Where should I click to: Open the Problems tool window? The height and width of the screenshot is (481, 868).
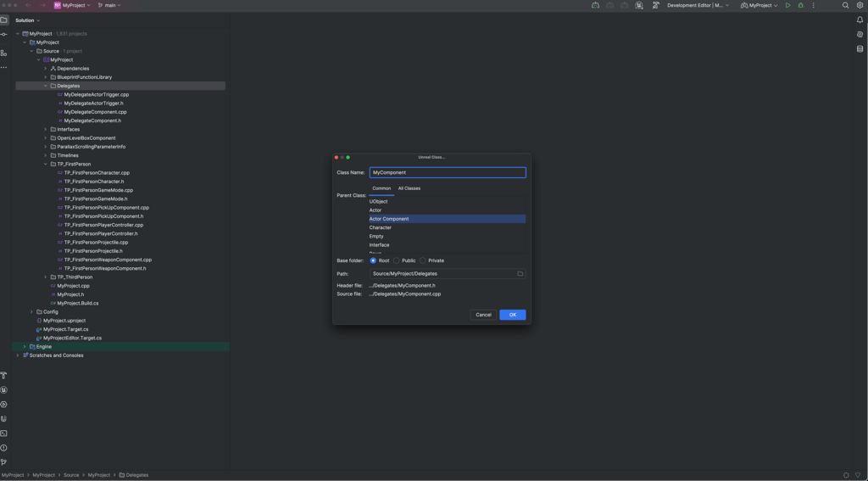(x=4, y=448)
